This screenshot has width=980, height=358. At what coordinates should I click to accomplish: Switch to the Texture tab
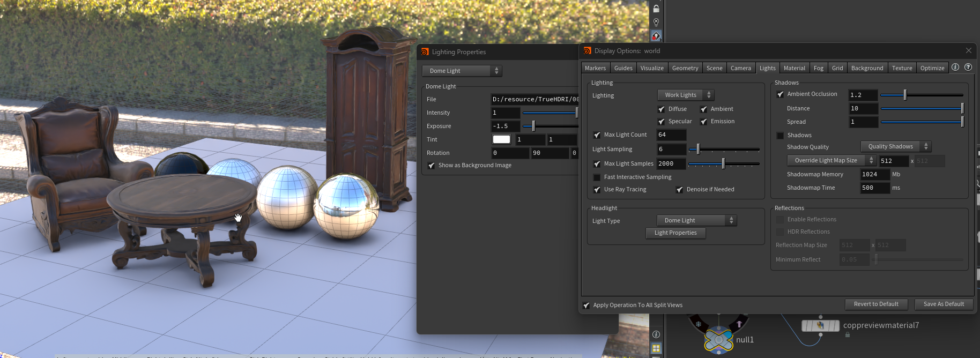point(902,68)
